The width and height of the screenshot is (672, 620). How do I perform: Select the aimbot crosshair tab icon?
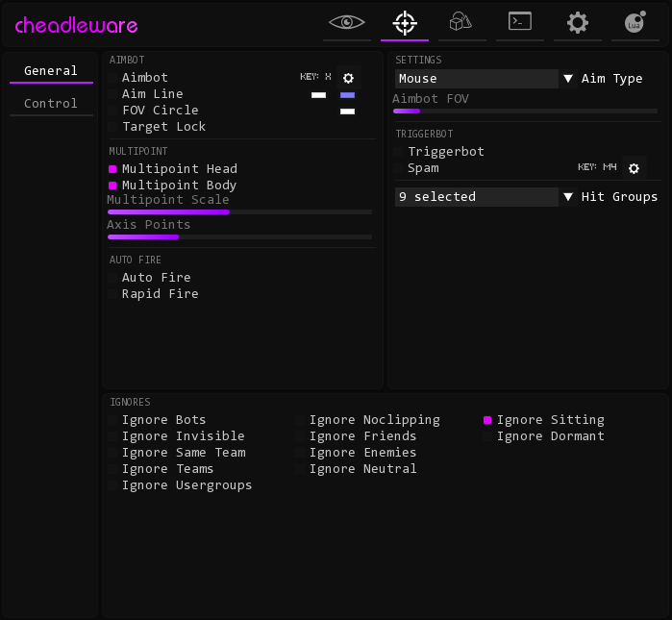405,23
